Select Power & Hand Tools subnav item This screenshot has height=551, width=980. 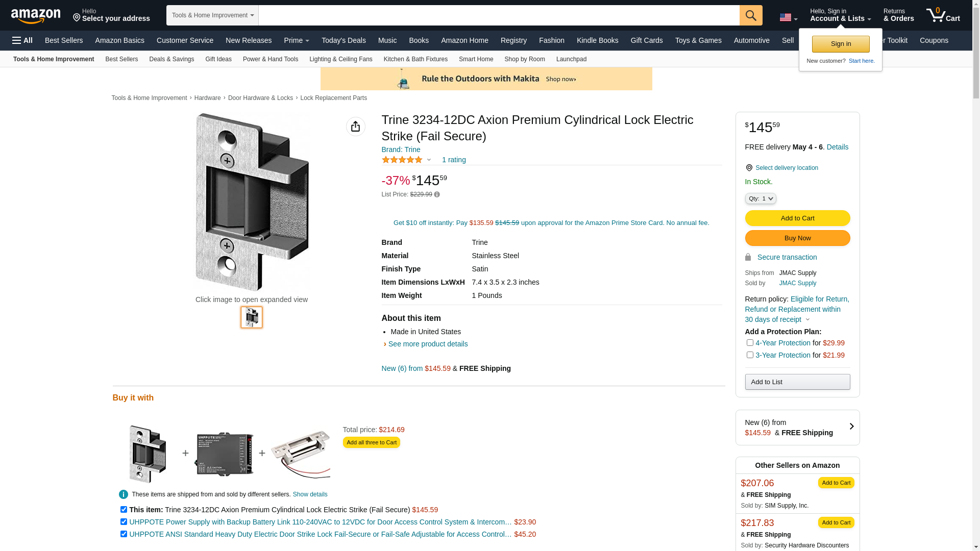[x=271, y=59]
